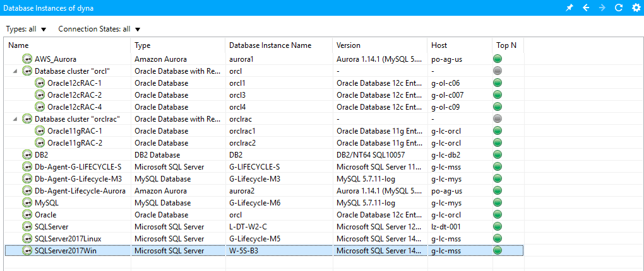Screen dimensions: 644x271
Task: Click the AWS_Aurora agent icon
Action: (x=27, y=59)
